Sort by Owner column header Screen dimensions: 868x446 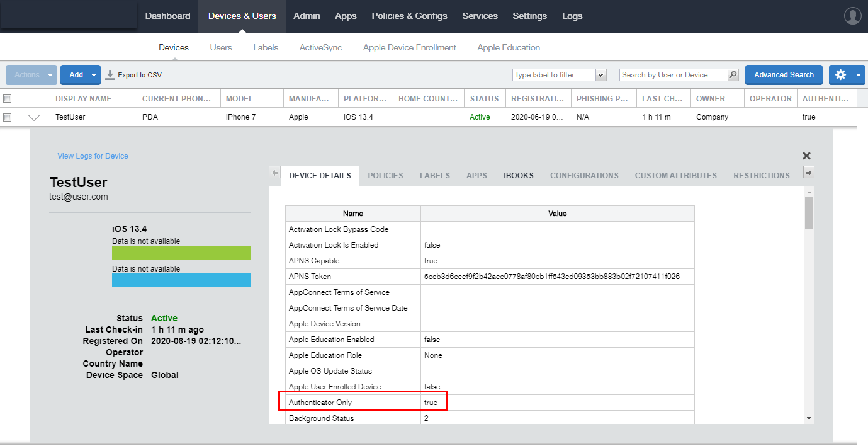(x=718, y=99)
